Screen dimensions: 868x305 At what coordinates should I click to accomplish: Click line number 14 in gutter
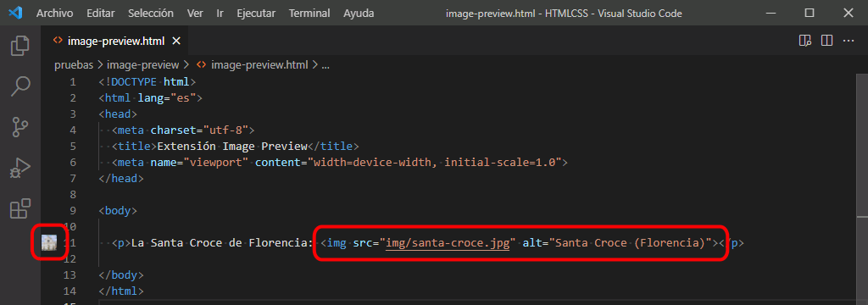tap(70, 291)
